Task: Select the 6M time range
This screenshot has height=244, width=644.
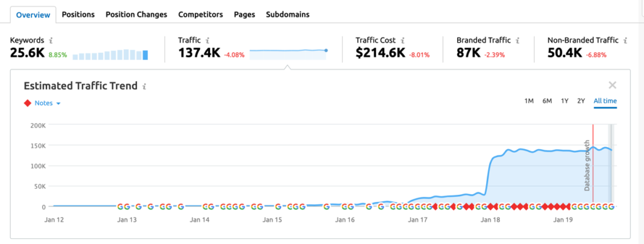Action: [x=547, y=101]
